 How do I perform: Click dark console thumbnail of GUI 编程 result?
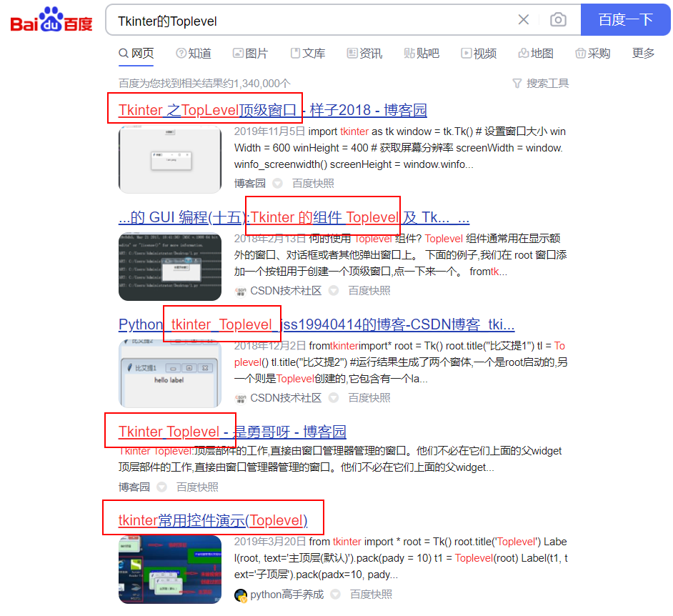[170, 267]
